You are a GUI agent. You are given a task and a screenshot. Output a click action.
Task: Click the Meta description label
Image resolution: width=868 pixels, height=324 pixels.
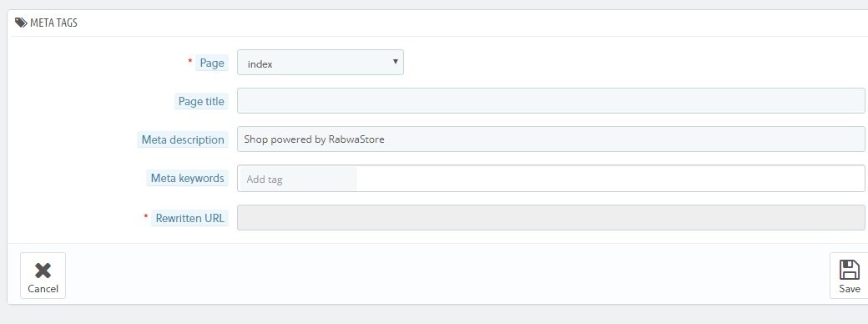click(x=183, y=139)
